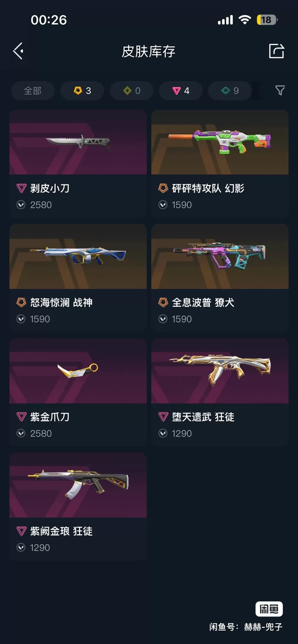
Task: Click the VP coin icon next to 2580 under 剥皮小刀
Action: pos(21,205)
